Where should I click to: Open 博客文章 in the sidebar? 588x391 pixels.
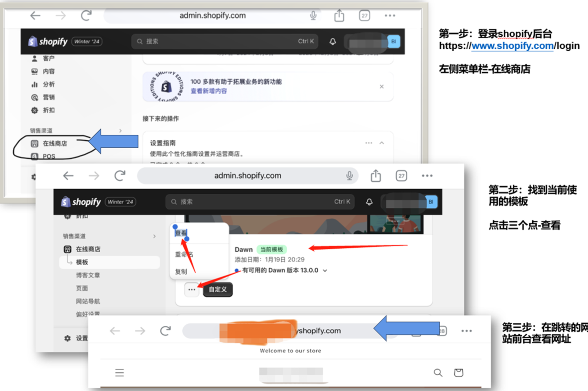(88, 275)
